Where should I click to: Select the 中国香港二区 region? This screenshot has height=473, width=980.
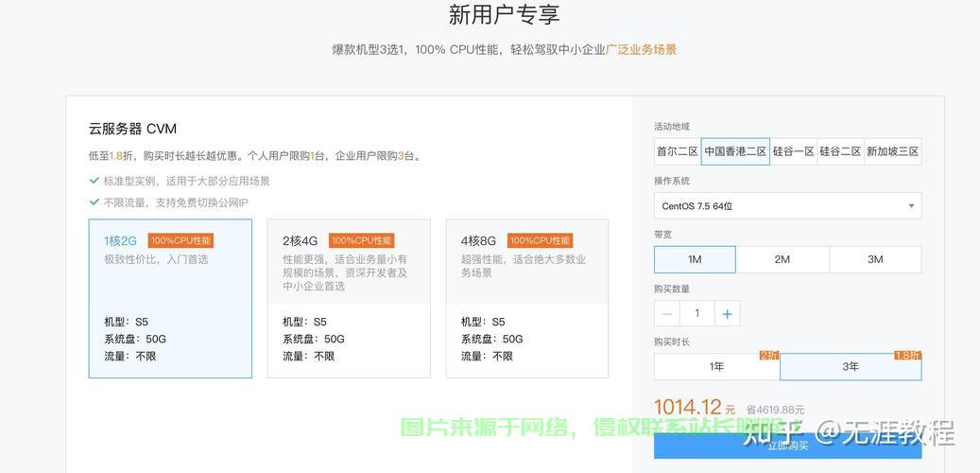point(735,151)
